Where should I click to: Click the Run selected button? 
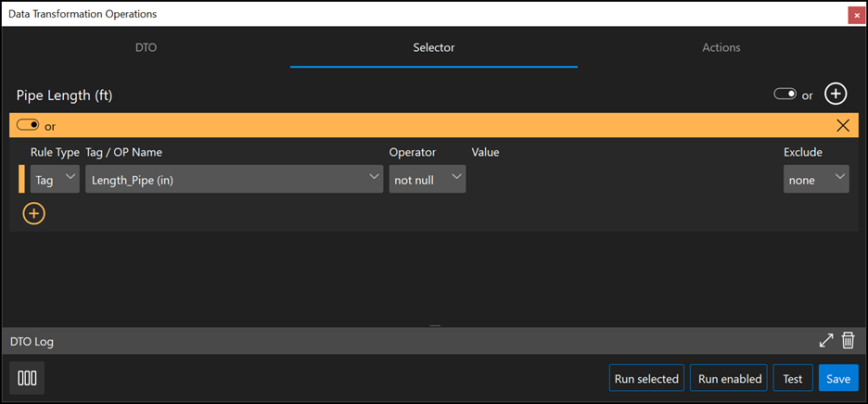[x=646, y=378]
